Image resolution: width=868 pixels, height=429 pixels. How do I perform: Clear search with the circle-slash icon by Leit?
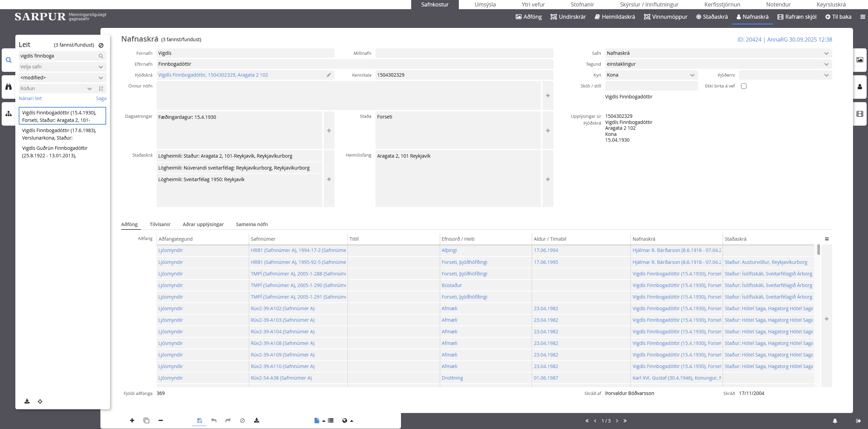pos(101,45)
